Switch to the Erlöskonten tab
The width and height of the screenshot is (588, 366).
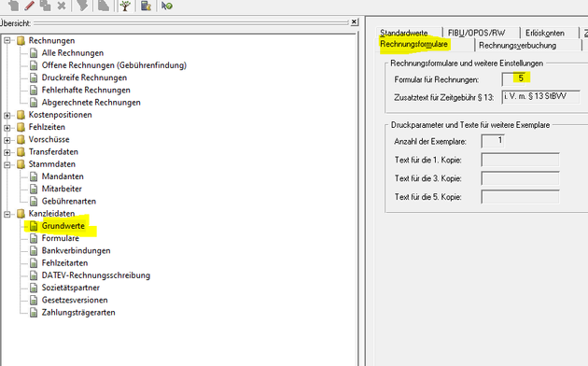(545, 33)
